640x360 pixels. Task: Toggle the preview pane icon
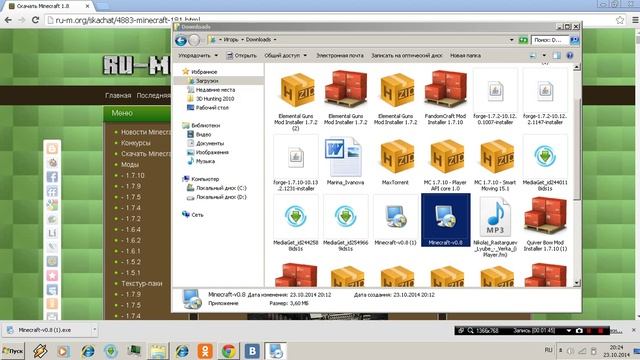pyautogui.click(x=556, y=56)
